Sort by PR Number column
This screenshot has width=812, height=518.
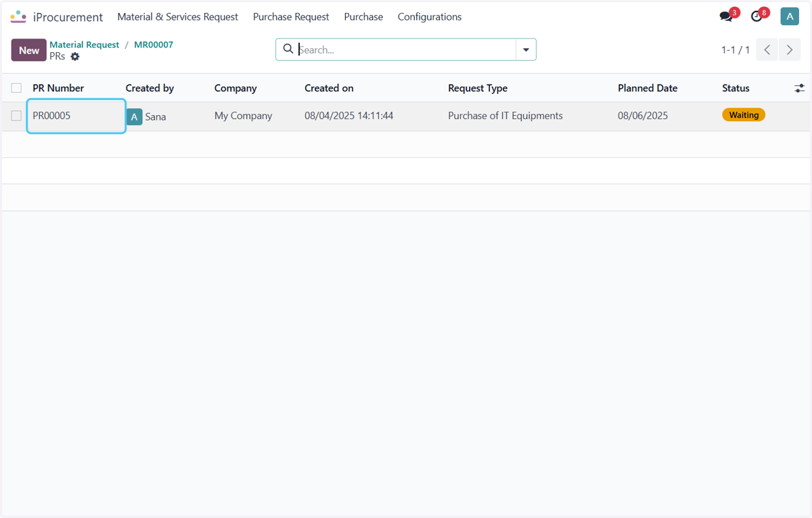[x=58, y=88]
